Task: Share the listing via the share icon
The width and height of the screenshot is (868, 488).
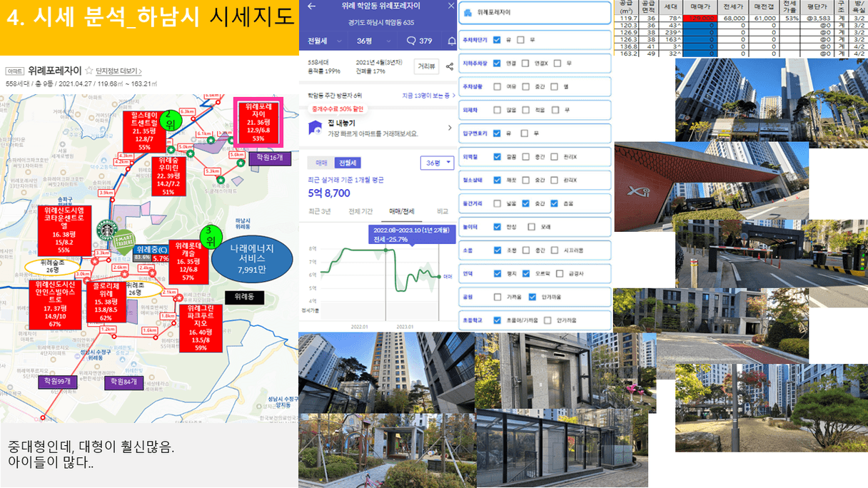Action: [x=450, y=66]
